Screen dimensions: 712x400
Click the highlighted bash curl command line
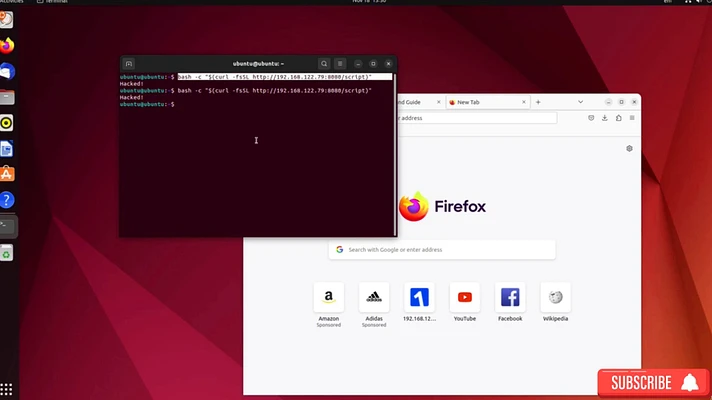285,77
